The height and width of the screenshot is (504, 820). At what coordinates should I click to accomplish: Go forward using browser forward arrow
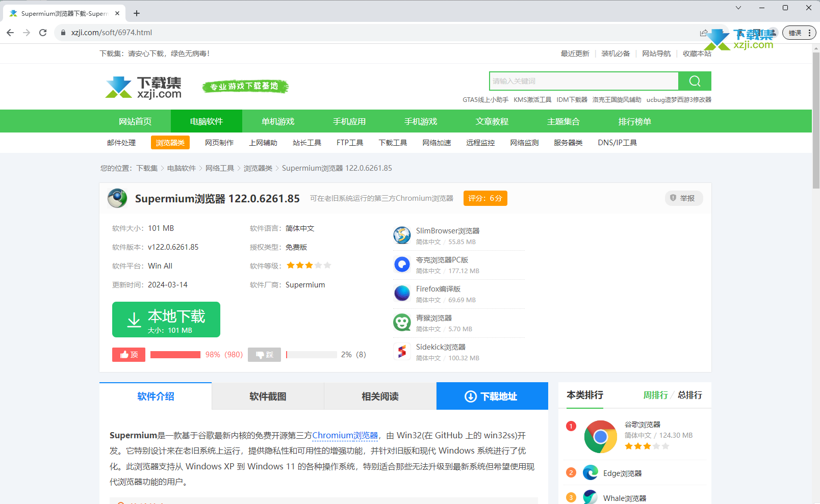[x=27, y=33]
